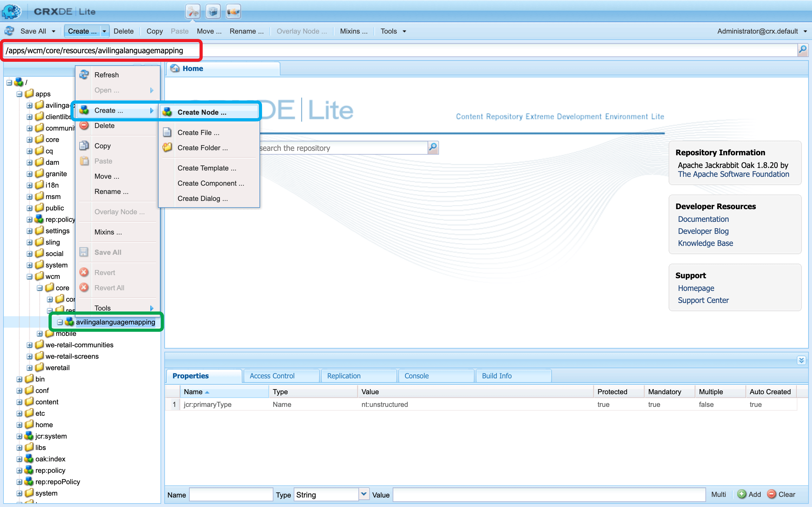Click red Clear icon in property bar

[x=771, y=494]
